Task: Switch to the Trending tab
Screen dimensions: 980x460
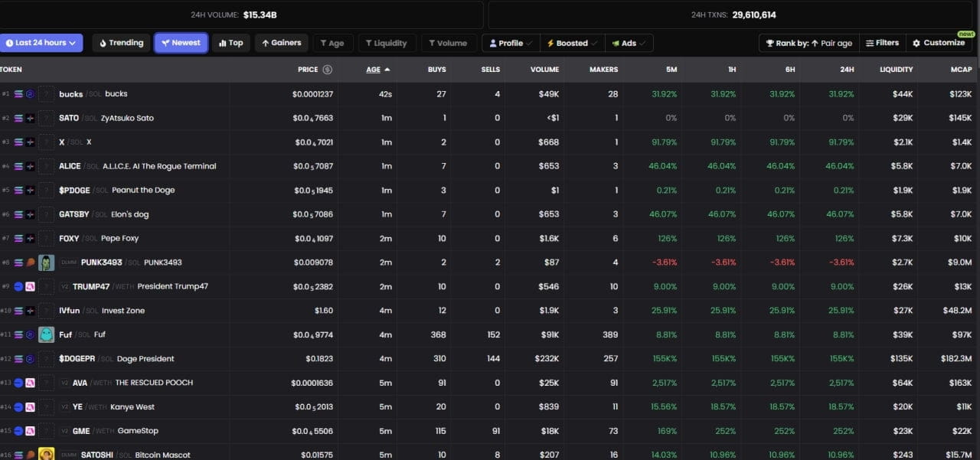Action: point(121,43)
